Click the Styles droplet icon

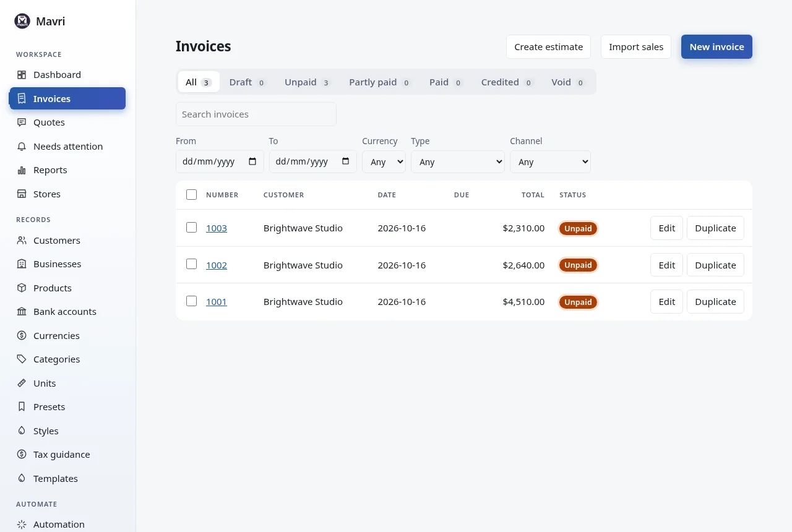coord(22,431)
